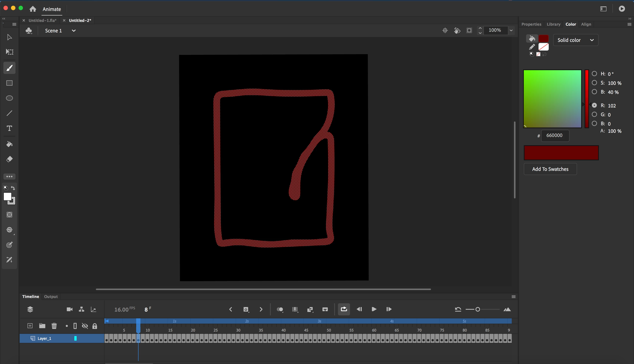Image resolution: width=634 pixels, height=364 pixels.
Task: Open the 100% zoom level dropdown
Action: tap(511, 30)
